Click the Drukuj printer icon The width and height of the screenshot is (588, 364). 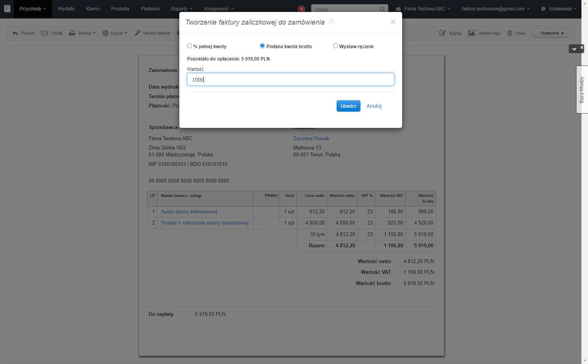[72, 33]
